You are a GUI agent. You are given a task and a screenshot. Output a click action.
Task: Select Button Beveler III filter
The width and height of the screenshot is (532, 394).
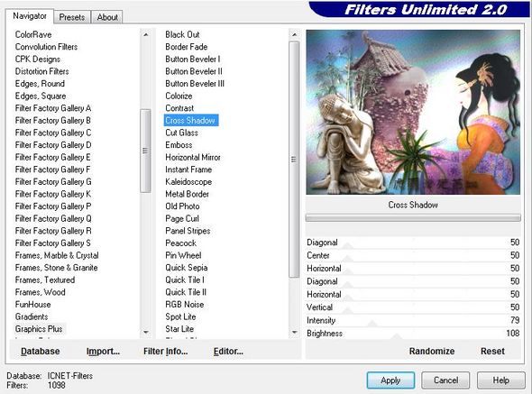point(195,84)
